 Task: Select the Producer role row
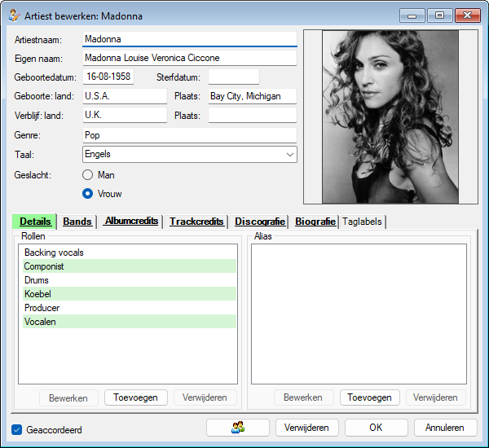point(130,308)
